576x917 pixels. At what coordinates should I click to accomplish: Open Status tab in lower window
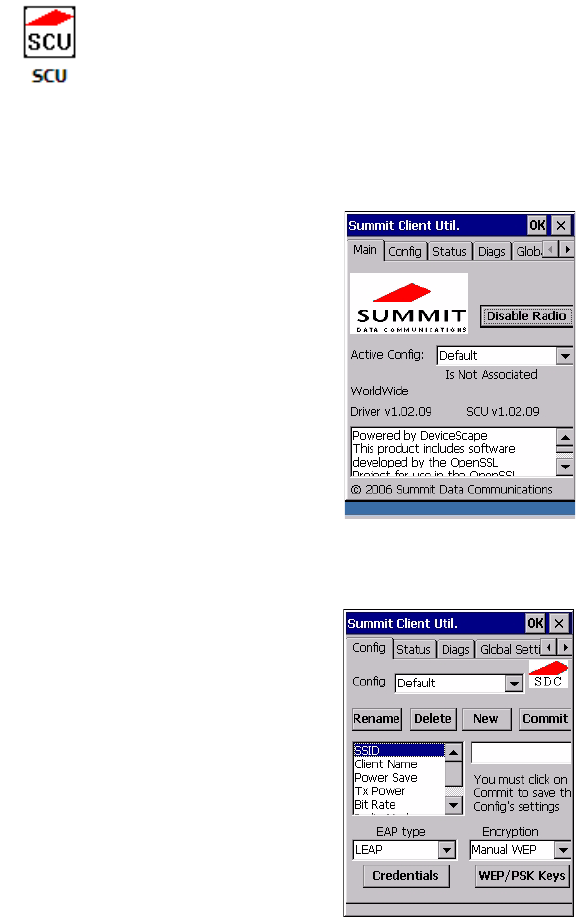(x=413, y=649)
